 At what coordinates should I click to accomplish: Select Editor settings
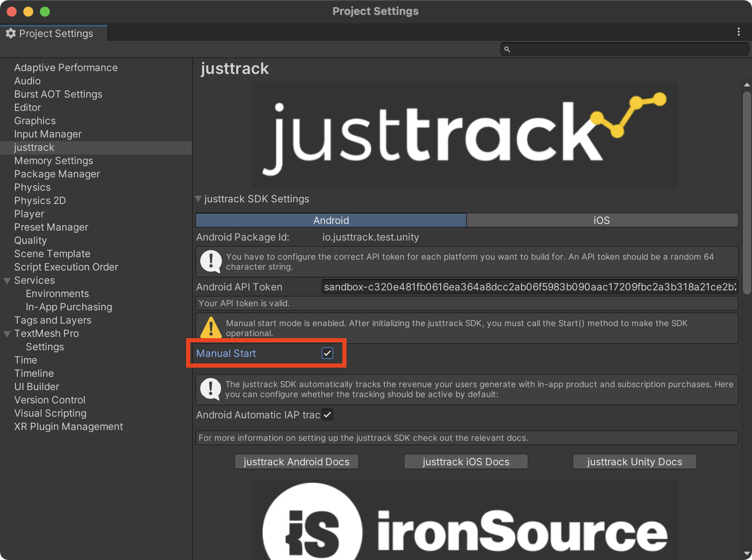27,107
